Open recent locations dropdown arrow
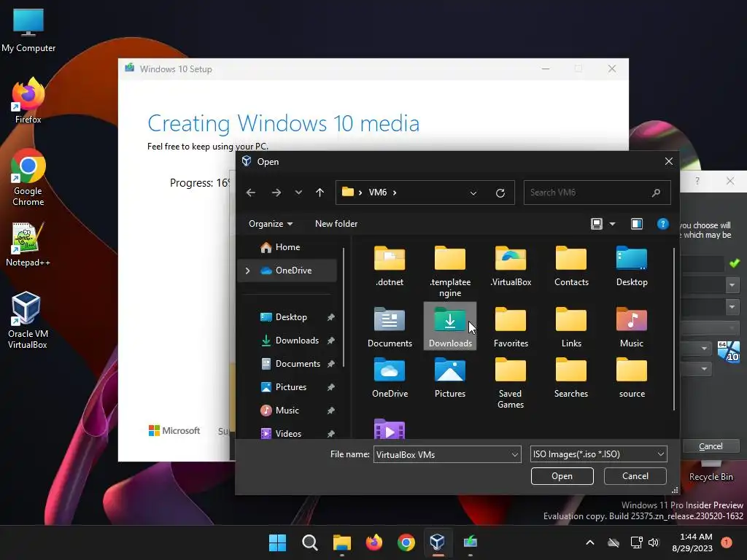This screenshot has height=560, width=747. tap(298, 192)
